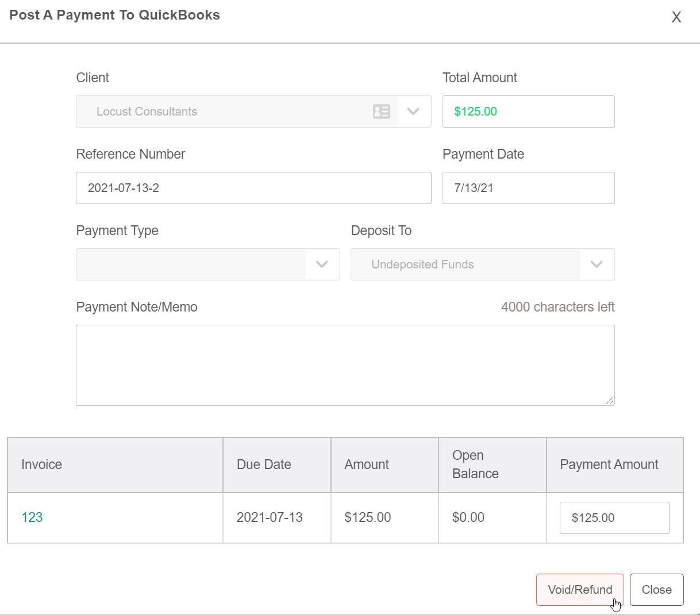Select the $125.00 amount cell
Viewport: 700px width, 615px height.
point(384,517)
